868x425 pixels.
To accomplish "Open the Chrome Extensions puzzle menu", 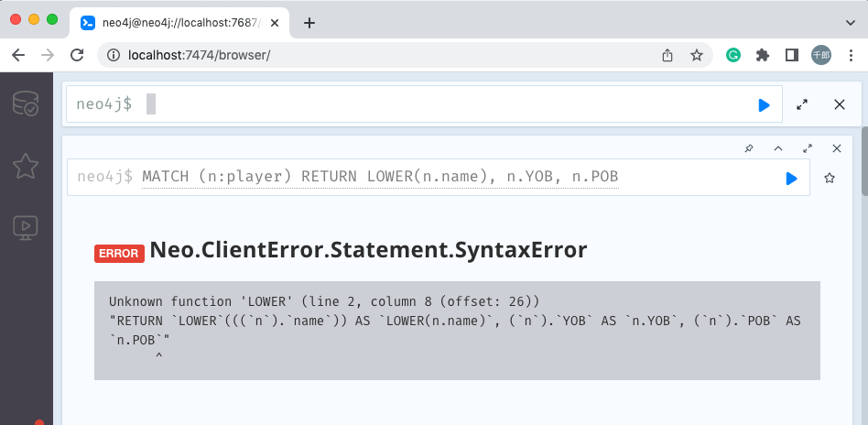I will click(763, 55).
